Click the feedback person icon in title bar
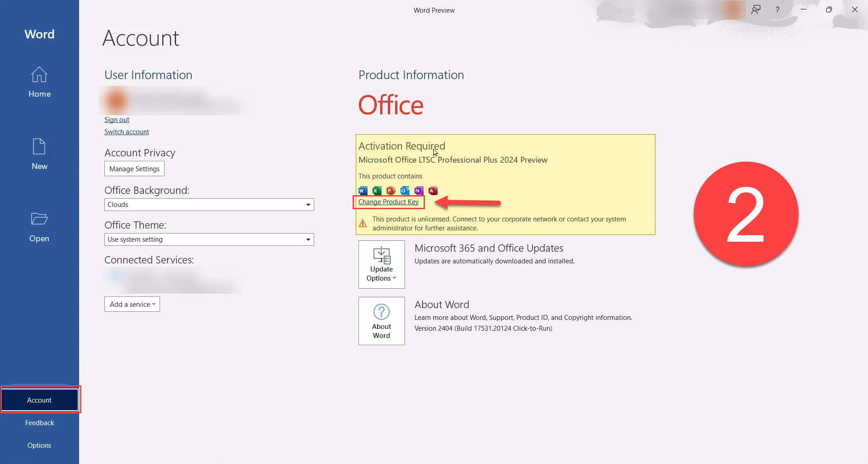This screenshot has height=464, width=868. pos(755,9)
